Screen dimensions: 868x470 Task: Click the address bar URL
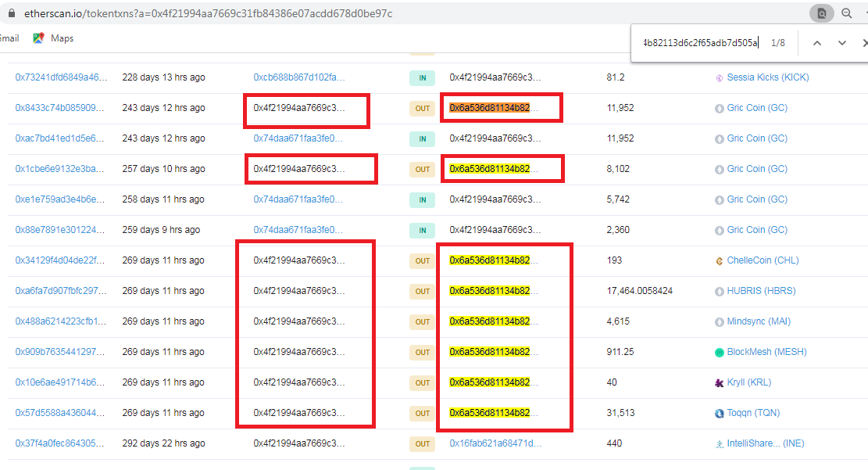coord(208,13)
